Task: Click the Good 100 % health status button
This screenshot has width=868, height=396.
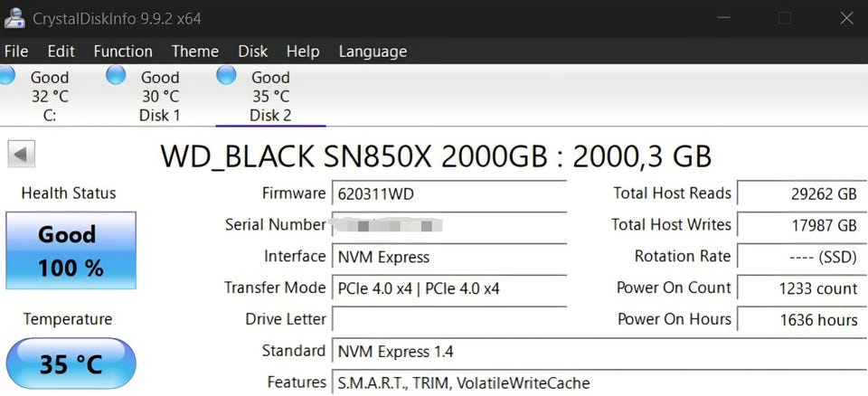Action: pyautogui.click(x=71, y=250)
